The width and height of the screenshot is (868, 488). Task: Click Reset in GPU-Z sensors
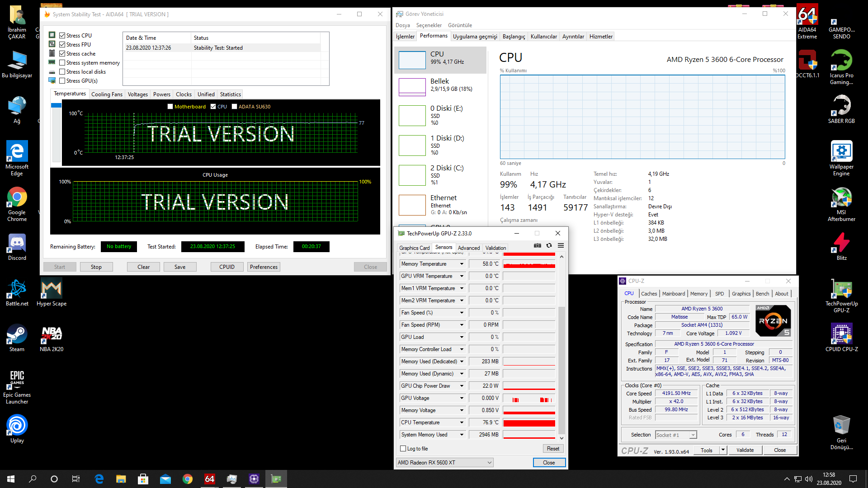[x=553, y=449]
